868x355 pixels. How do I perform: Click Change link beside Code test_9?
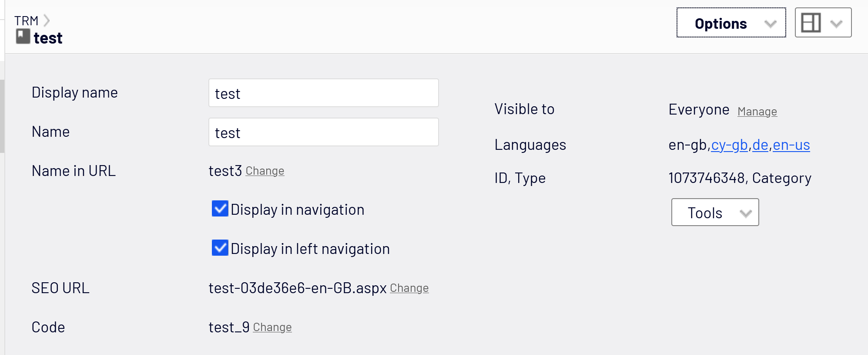(x=272, y=328)
